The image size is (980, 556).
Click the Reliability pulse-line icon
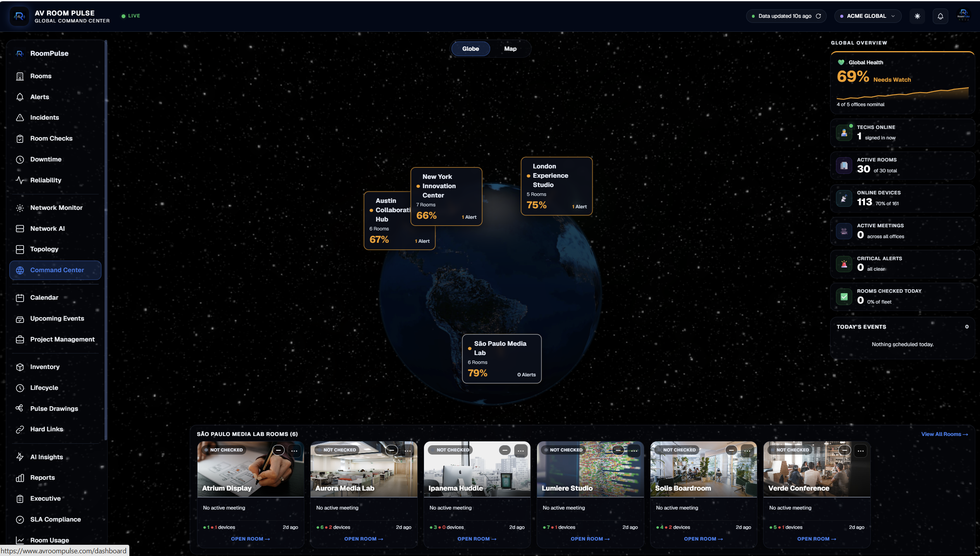tap(20, 180)
